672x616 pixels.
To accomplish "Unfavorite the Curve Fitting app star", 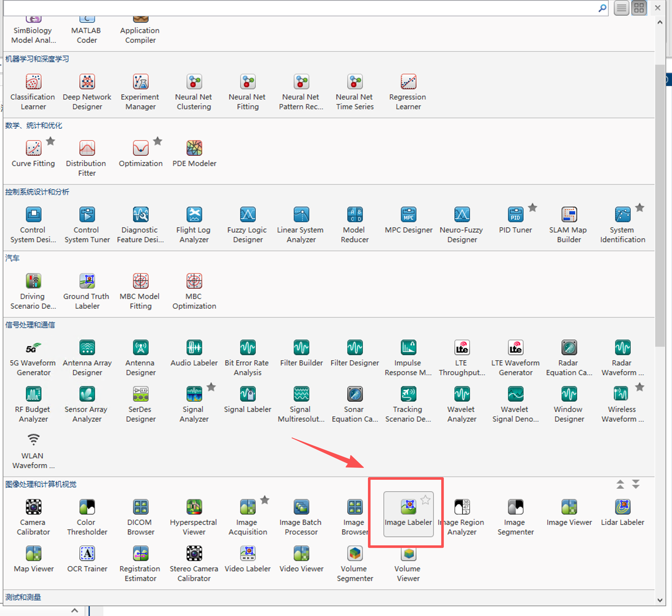I will (51, 141).
